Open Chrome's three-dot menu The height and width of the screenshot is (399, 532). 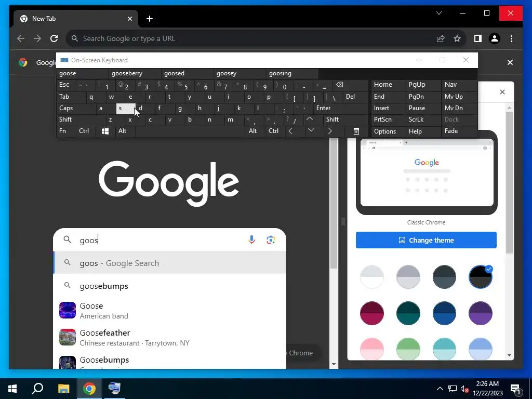pos(511,38)
